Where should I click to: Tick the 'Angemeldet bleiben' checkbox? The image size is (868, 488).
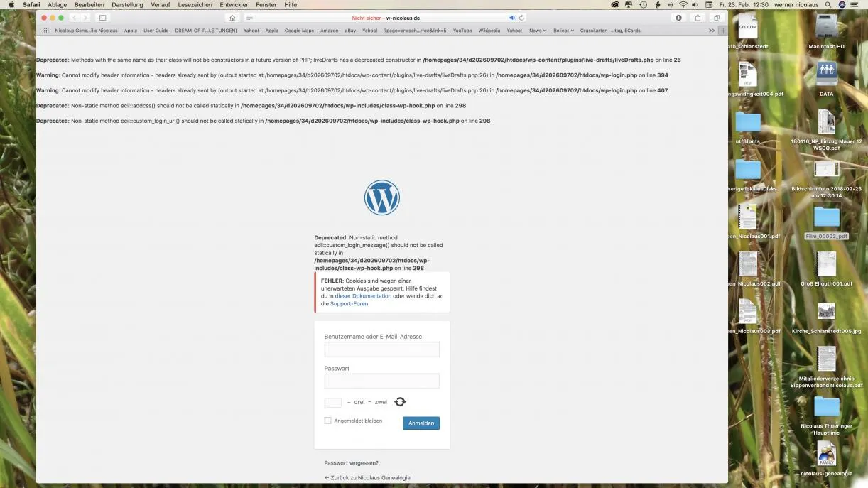(x=328, y=421)
